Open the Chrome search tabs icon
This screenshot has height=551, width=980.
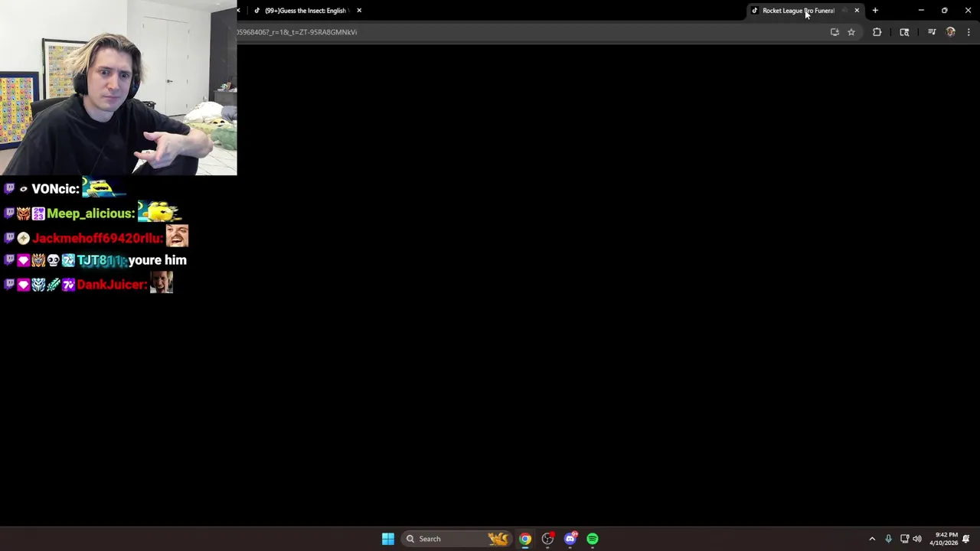coord(904,32)
